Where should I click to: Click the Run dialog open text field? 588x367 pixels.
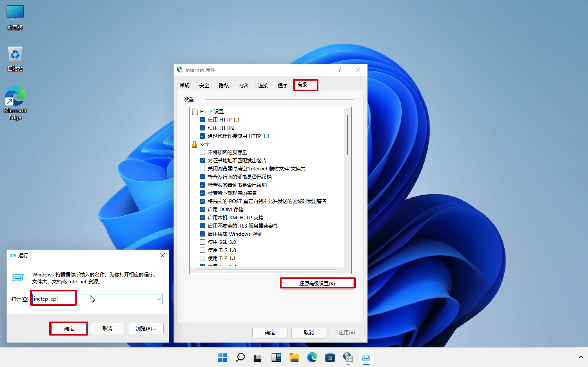pos(97,299)
